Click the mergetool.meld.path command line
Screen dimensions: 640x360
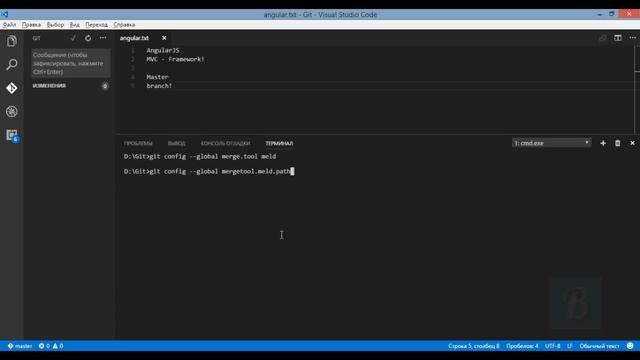(x=209, y=171)
